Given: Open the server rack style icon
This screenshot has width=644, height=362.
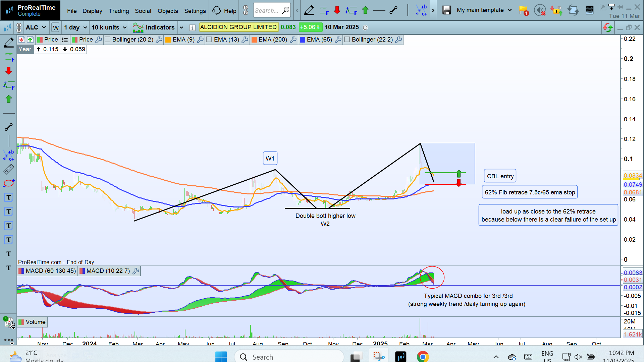Looking at the screenshot, I should tap(590, 10).
